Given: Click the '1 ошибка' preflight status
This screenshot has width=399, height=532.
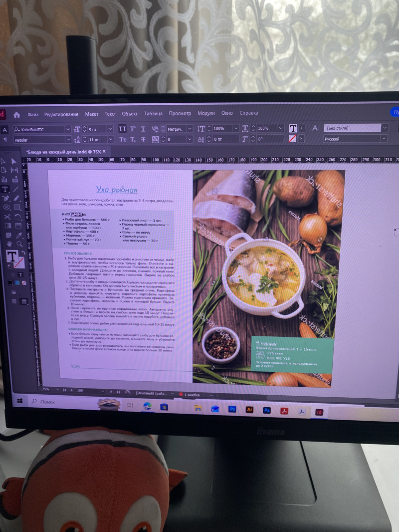Looking at the screenshot, I should click(x=192, y=395).
